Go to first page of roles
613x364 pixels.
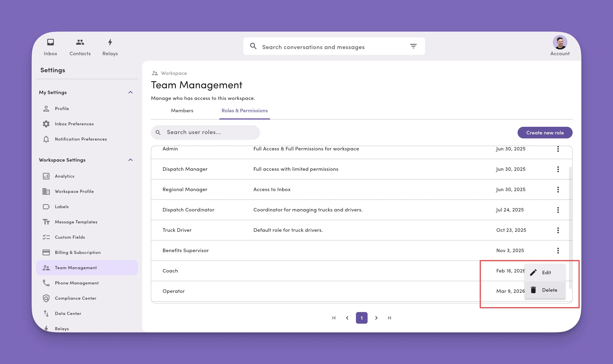point(334,318)
